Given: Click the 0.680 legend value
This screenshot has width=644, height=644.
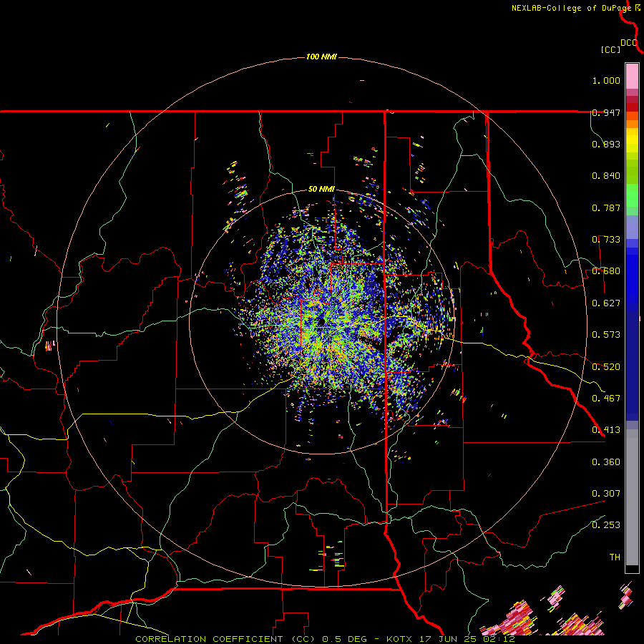Looking at the screenshot, I should point(606,271).
